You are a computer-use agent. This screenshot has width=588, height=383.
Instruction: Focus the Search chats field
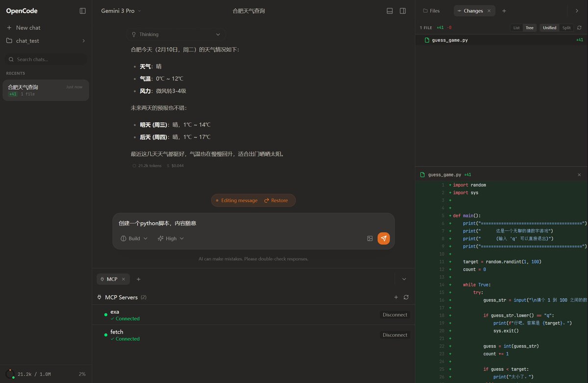coord(46,59)
